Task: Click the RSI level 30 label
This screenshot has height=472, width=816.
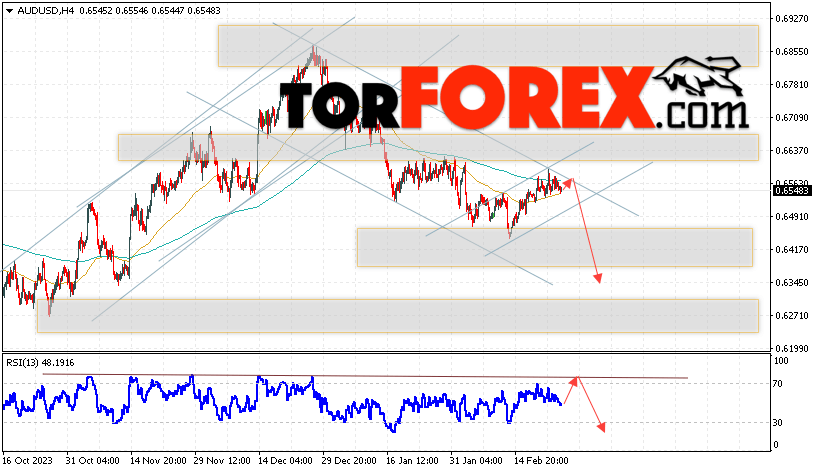Action: click(x=777, y=423)
